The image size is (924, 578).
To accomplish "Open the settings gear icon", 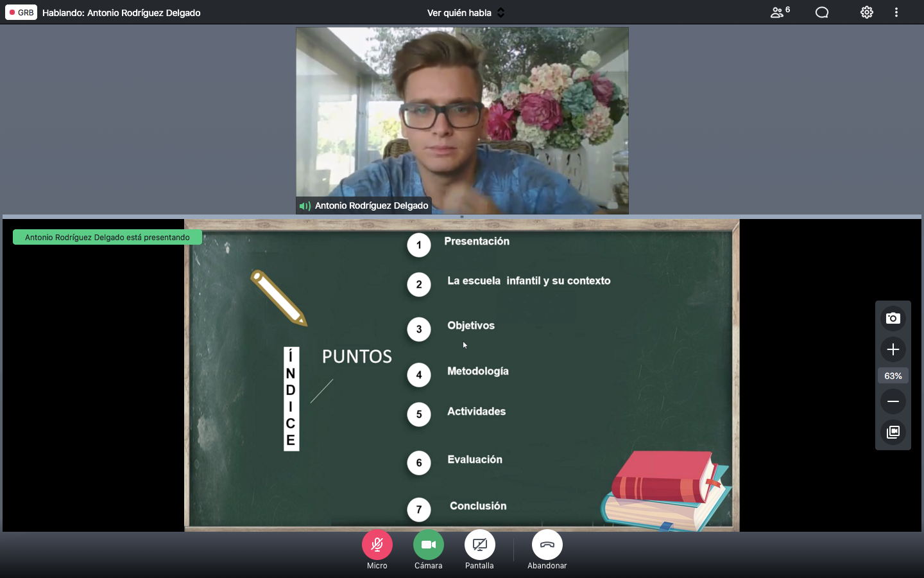I will pos(867,12).
